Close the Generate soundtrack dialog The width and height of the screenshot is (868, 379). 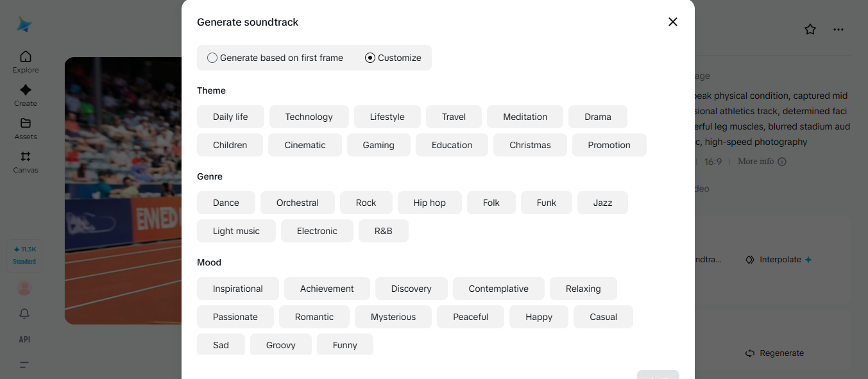point(672,22)
